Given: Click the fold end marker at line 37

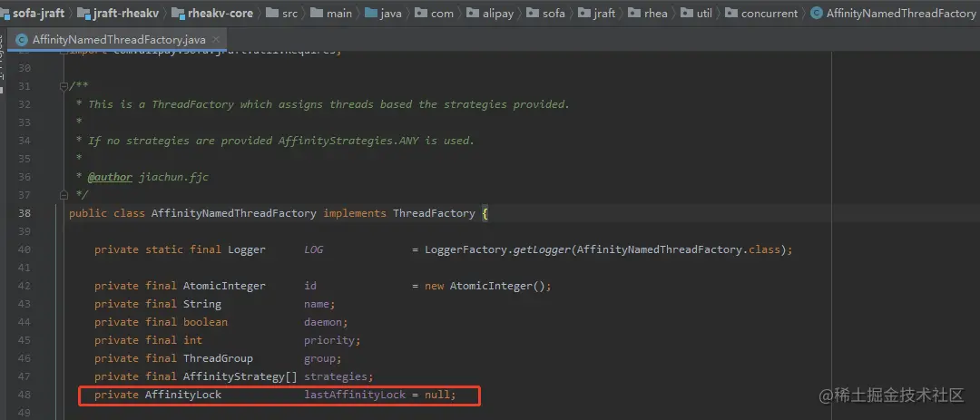Looking at the screenshot, I should point(64,195).
